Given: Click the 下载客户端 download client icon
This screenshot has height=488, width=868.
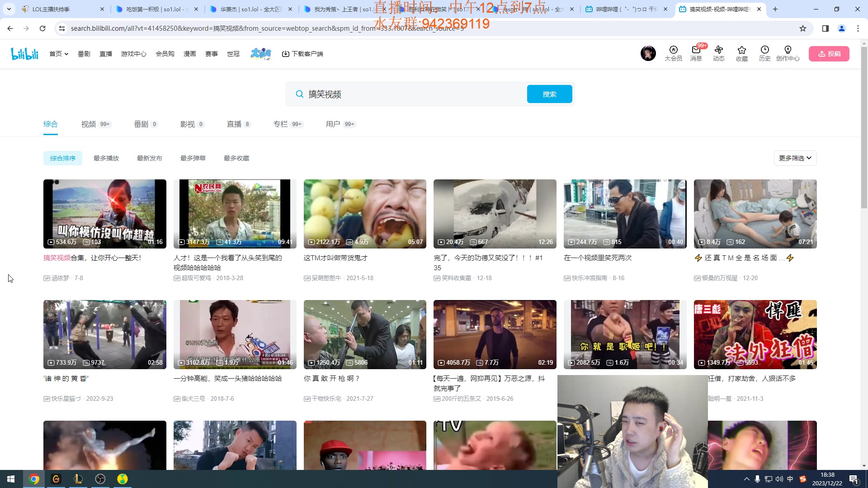Looking at the screenshot, I should tap(286, 54).
